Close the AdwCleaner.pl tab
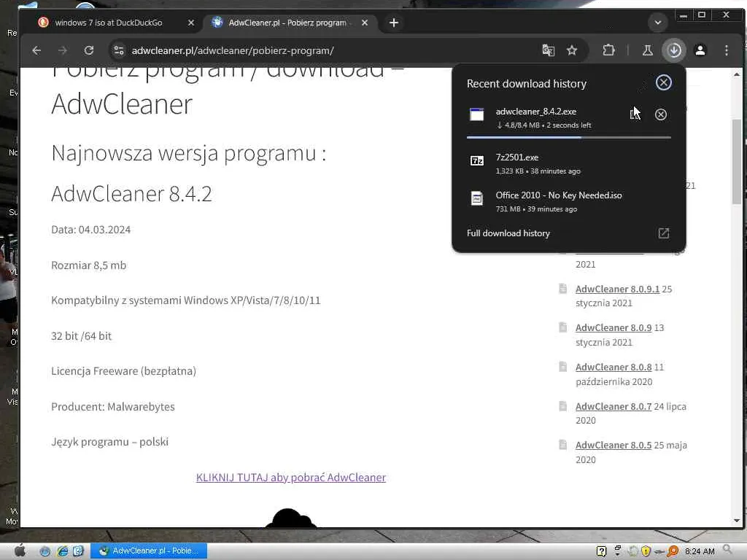The image size is (747, 560). 365,23
